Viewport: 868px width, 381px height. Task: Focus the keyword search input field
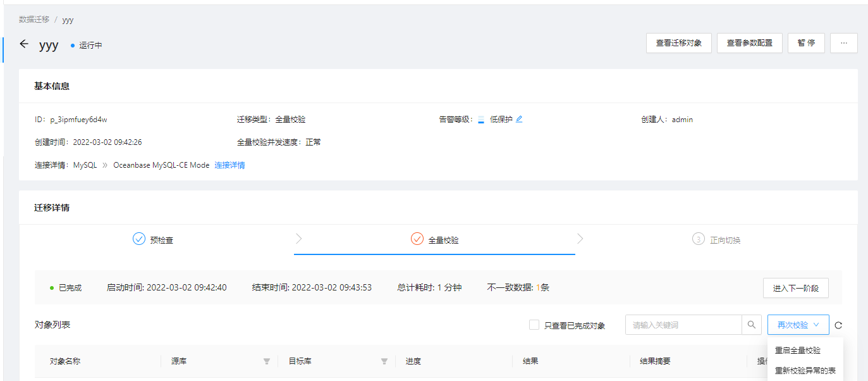click(x=683, y=325)
